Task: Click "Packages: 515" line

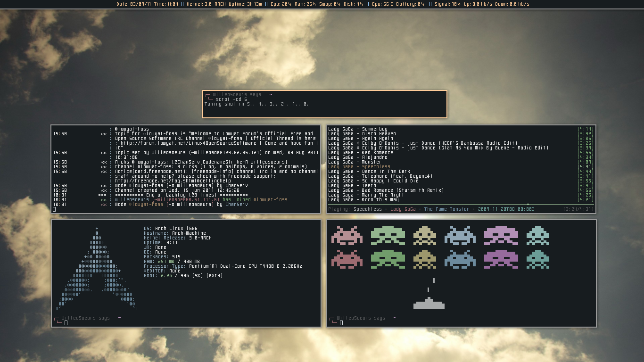Action: 162,257
